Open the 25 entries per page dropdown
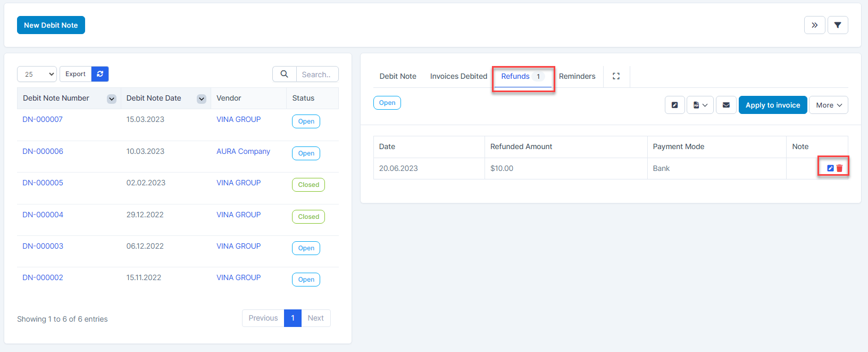This screenshot has width=868, height=352. [37, 74]
